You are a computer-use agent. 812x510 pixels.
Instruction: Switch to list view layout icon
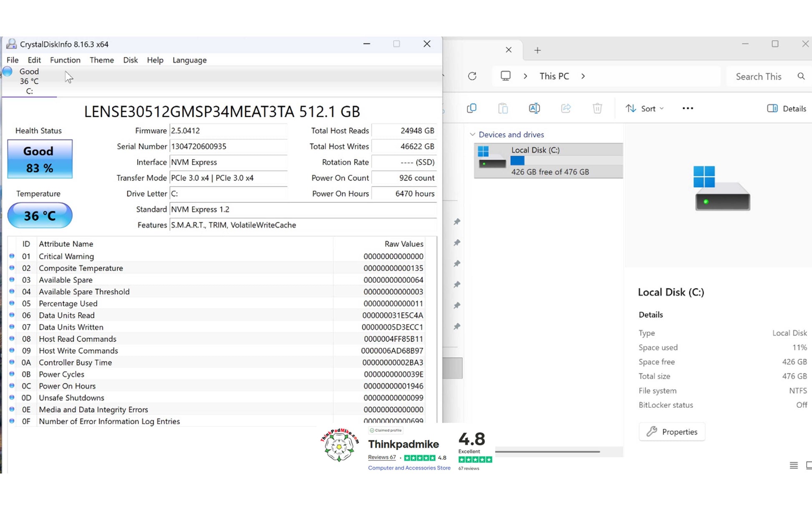click(793, 465)
